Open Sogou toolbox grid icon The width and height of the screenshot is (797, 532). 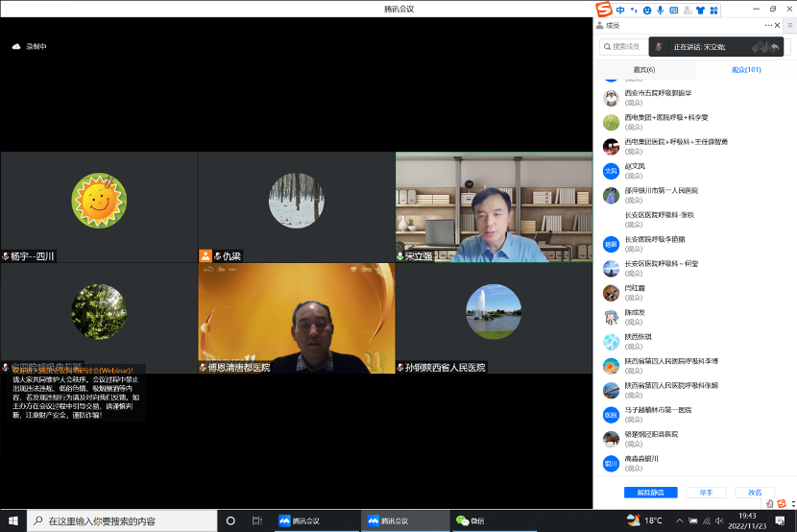pos(712,11)
